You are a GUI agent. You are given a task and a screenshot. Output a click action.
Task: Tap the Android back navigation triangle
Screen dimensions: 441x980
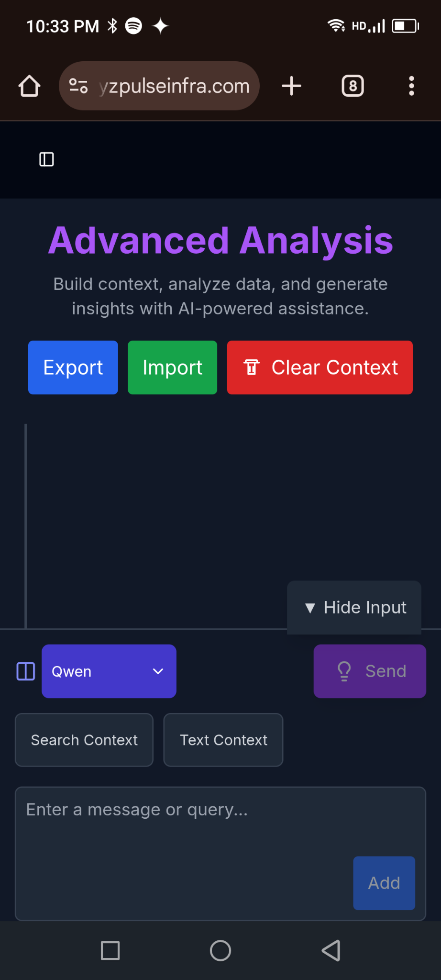tap(331, 950)
